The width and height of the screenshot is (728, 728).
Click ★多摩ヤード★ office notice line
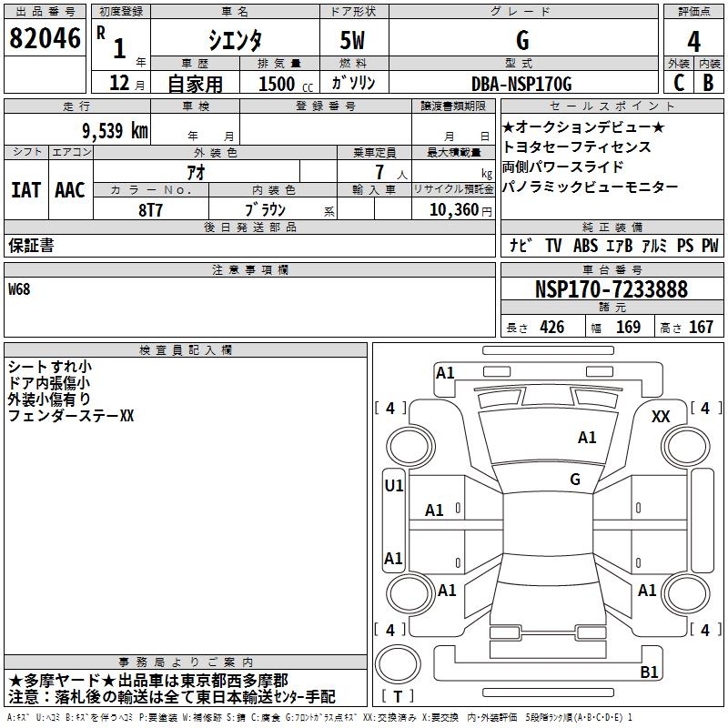148,681
